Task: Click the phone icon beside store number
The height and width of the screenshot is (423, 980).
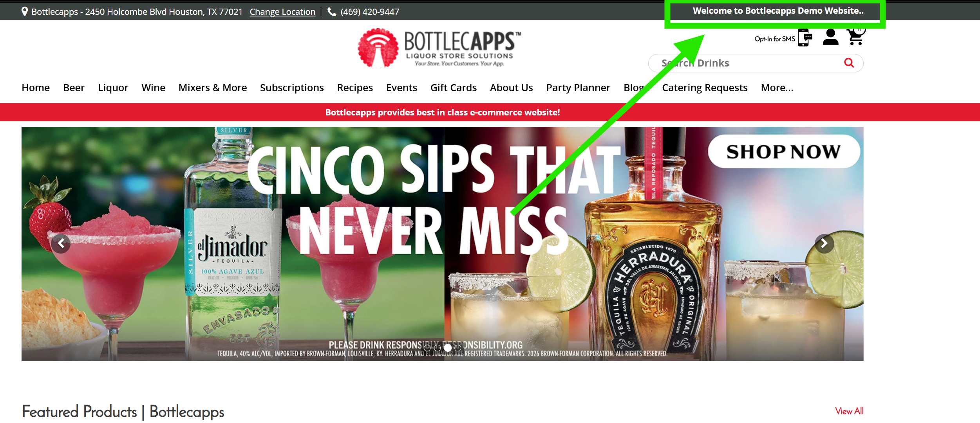Action: click(x=332, y=12)
